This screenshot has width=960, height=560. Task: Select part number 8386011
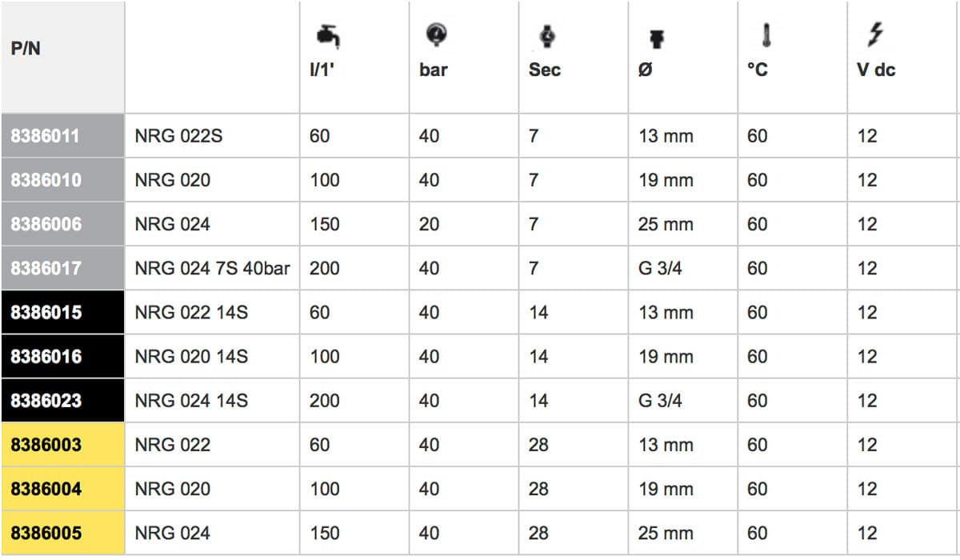(46, 136)
